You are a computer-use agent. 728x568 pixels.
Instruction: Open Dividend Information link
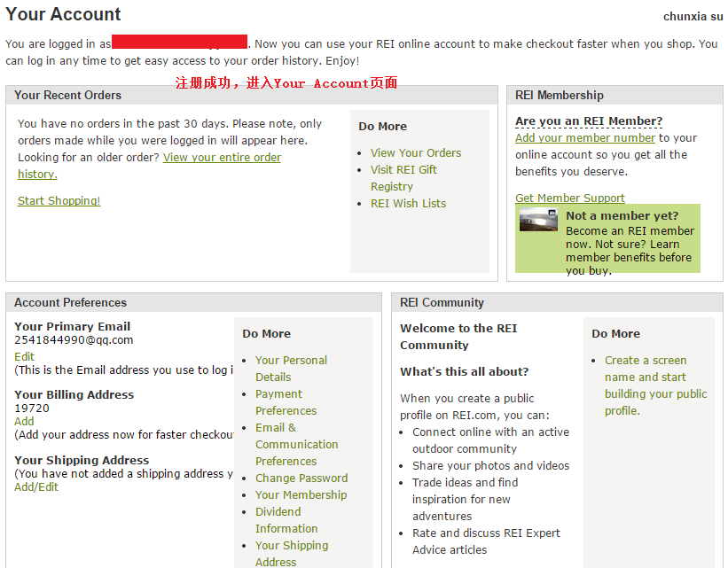click(286, 520)
